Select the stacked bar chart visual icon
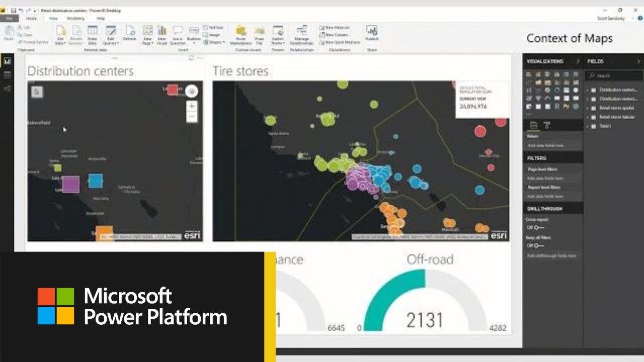644x362 pixels. coord(529,74)
